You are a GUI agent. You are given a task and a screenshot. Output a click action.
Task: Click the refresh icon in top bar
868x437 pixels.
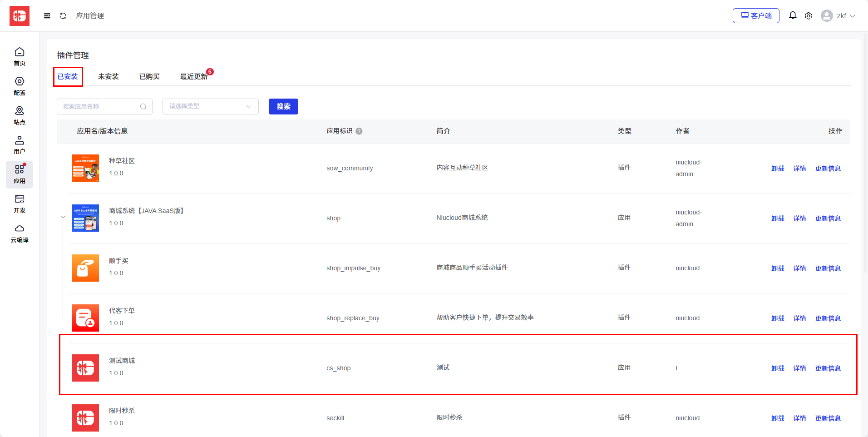pyautogui.click(x=63, y=16)
